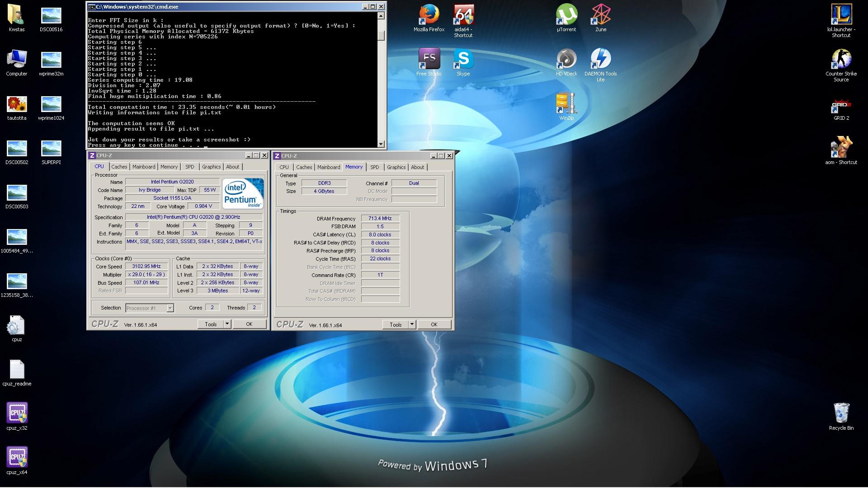Click the Memory Type DDR3 field
The height and width of the screenshot is (488, 868).
(x=324, y=183)
